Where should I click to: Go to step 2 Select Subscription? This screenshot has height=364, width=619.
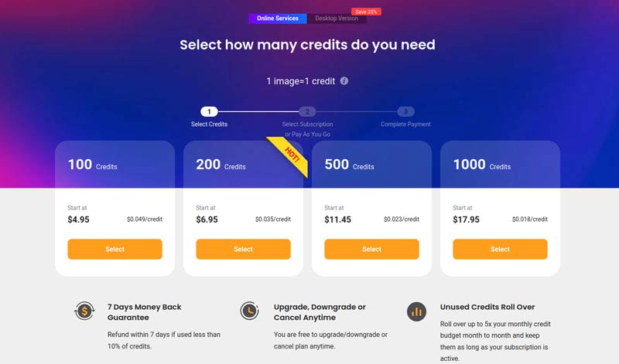(x=307, y=112)
